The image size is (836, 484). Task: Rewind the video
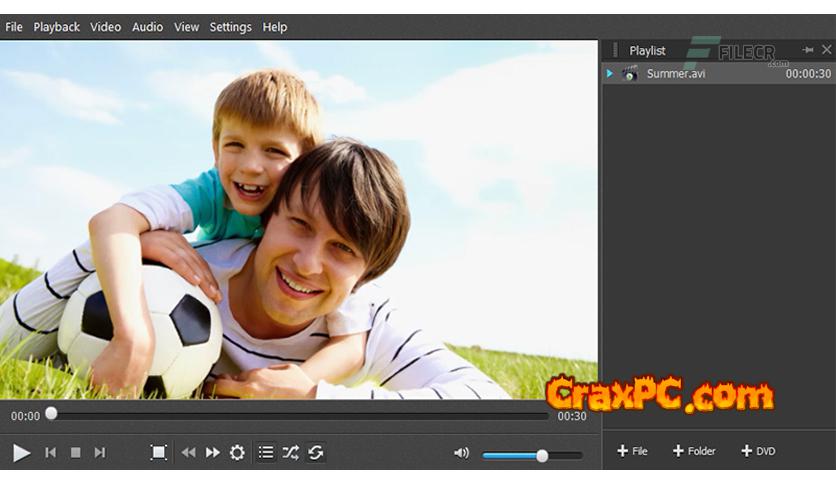tap(188, 453)
